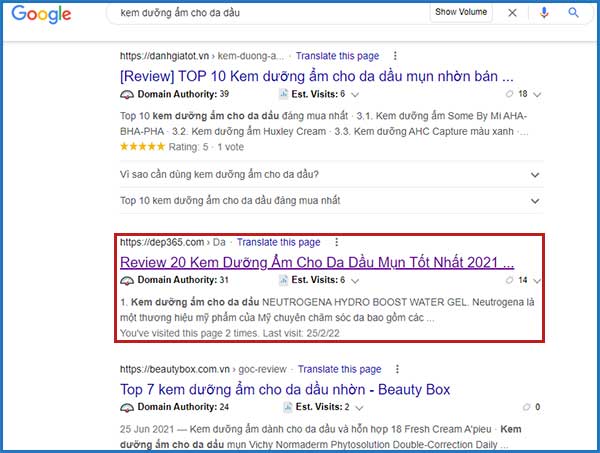
Task: Click the five-star rating of danhgiatot result
Action: [142, 147]
